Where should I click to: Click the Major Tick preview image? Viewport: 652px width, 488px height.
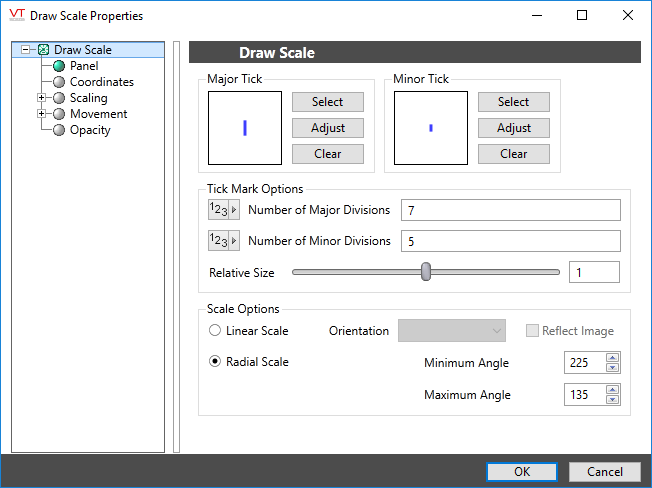click(x=245, y=128)
